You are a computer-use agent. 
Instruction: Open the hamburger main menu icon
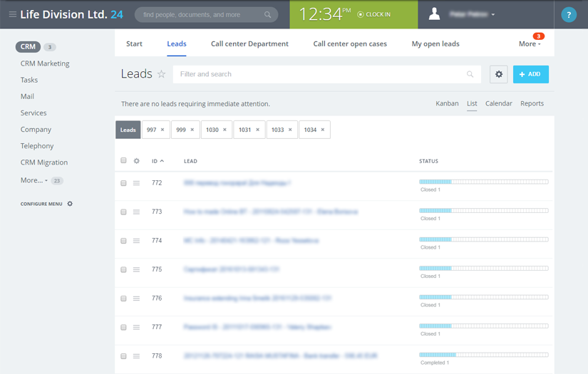(x=12, y=14)
